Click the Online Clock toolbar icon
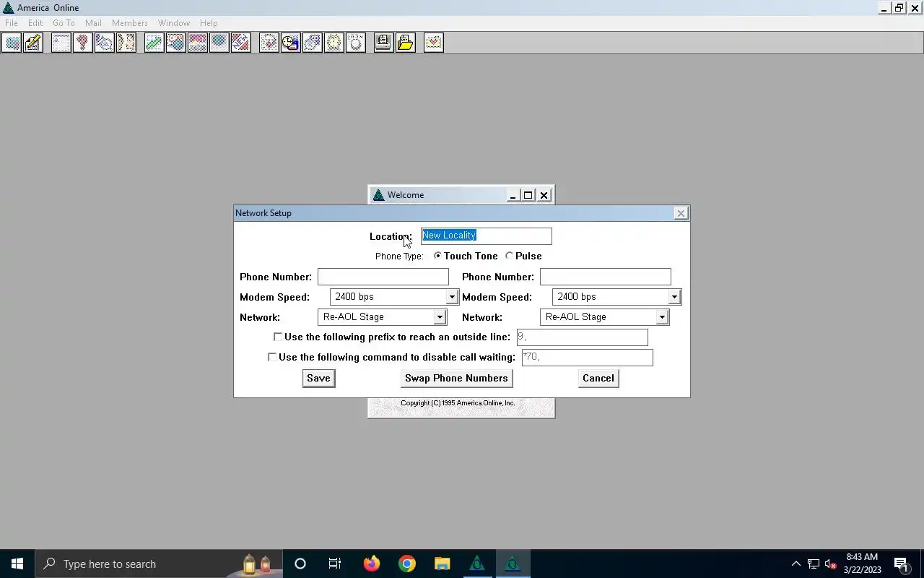924x578 pixels. coord(334,43)
